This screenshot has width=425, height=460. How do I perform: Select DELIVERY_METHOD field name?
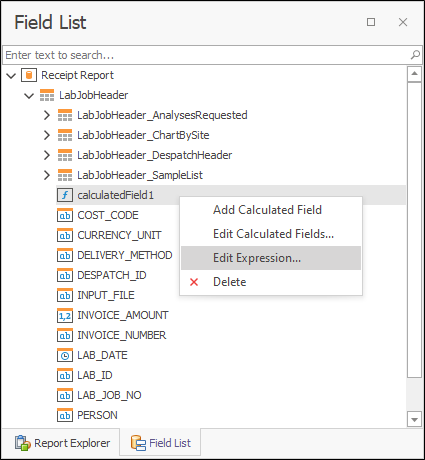click(125, 255)
